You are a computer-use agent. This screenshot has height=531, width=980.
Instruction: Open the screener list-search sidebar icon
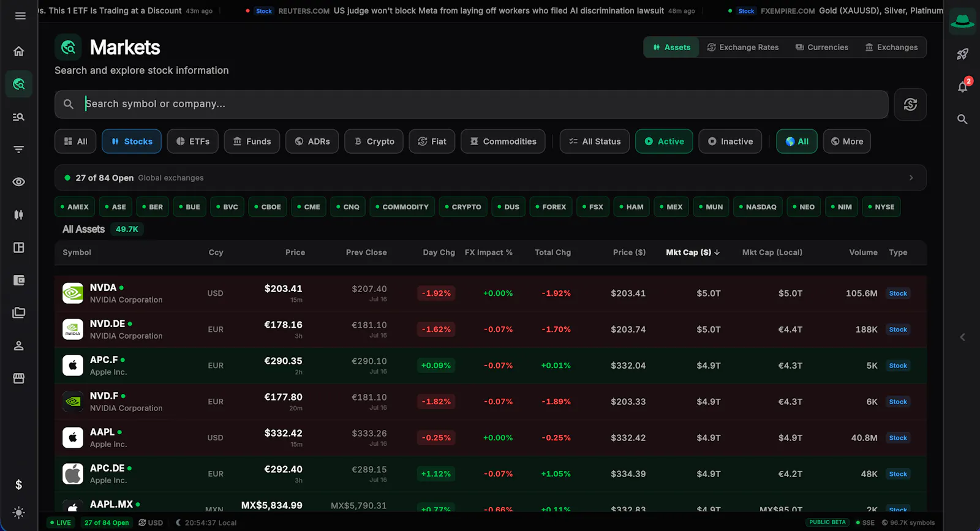(19, 117)
